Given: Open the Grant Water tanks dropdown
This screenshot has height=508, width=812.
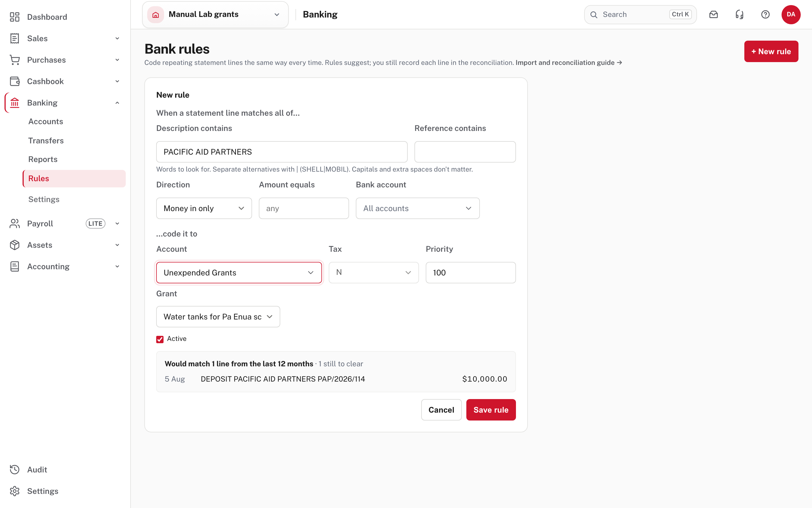Looking at the screenshot, I should click(x=218, y=316).
